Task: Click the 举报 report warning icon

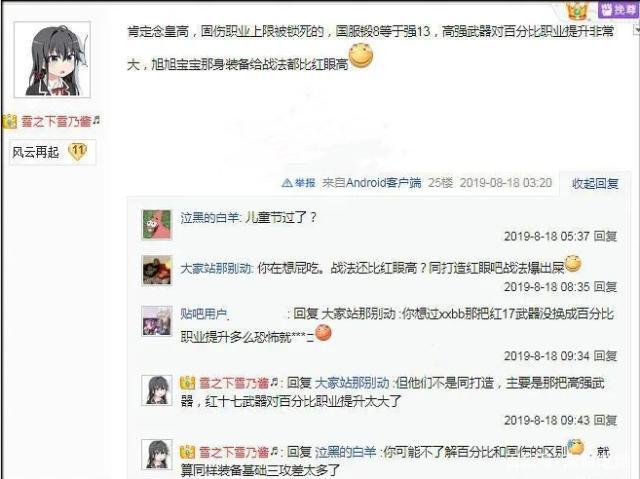Action: [287, 183]
